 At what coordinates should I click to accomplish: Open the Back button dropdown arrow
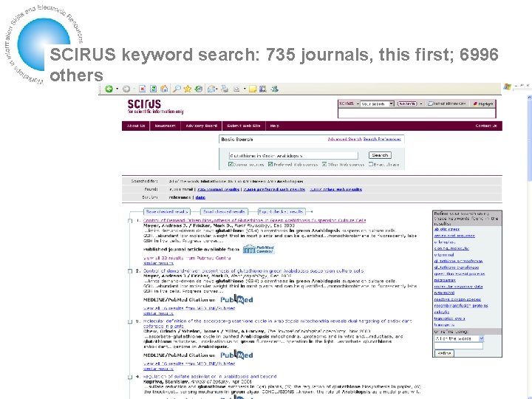tap(117, 89)
